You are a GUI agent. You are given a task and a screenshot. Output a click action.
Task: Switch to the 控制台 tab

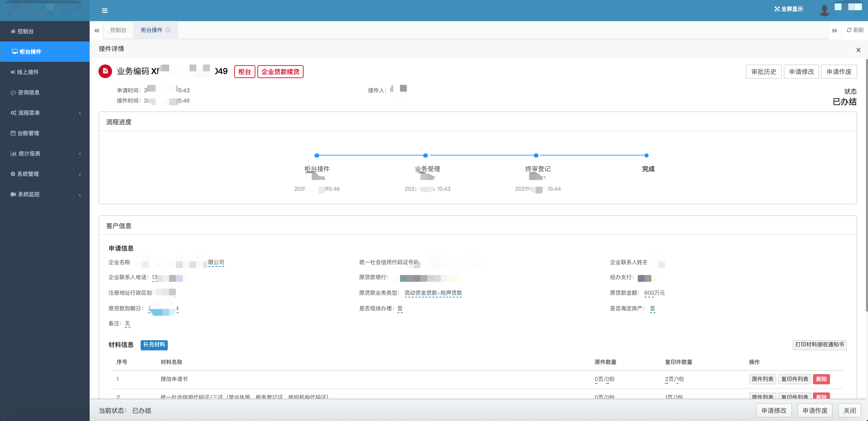pos(118,30)
